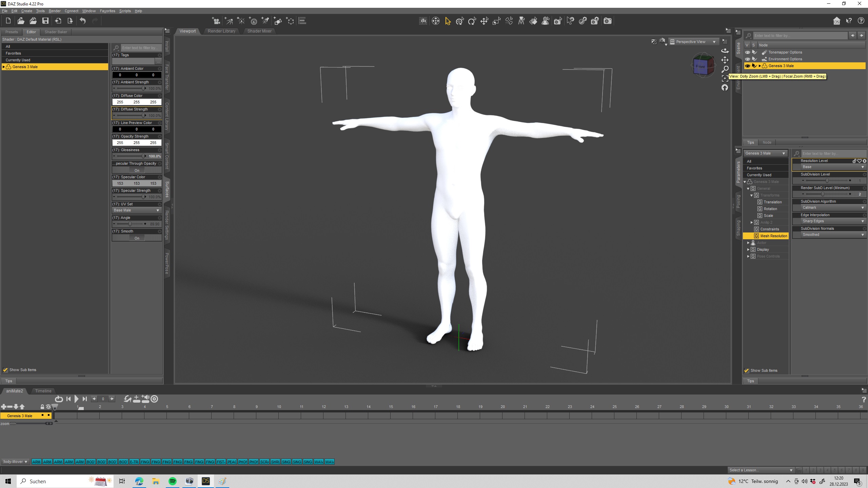Click the viewport Frame selection icon
Screen dimensions: 868x488
(725, 78)
